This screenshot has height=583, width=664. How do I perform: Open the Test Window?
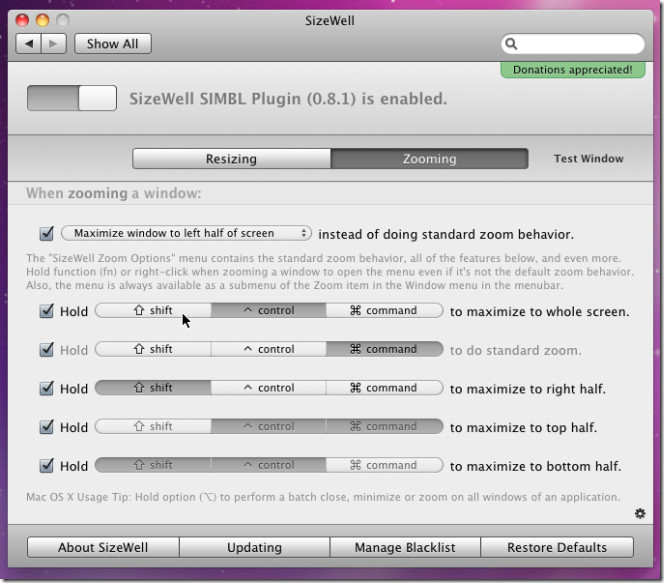[589, 158]
